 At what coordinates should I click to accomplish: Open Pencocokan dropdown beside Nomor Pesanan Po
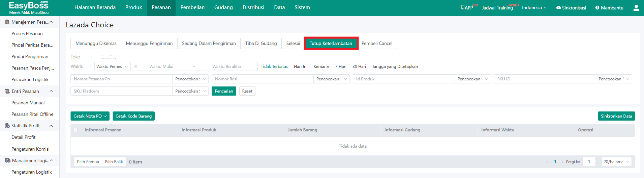coord(190,79)
